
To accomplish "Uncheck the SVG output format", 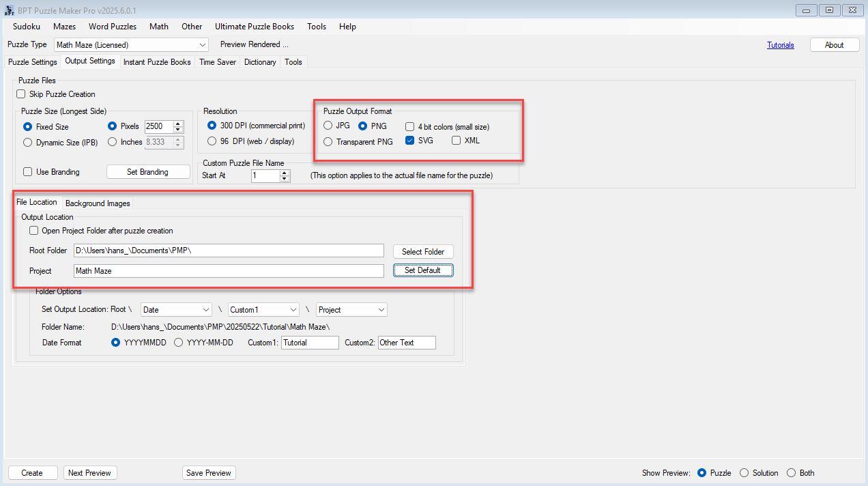I will coord(409,141).
